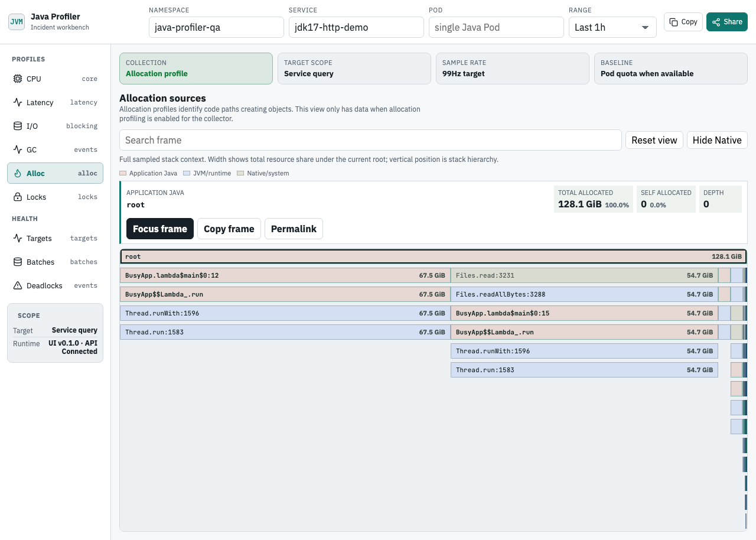The height and width of the screenshot is (540, 756).
Task: Click the Share button
Action: [727, 22]
